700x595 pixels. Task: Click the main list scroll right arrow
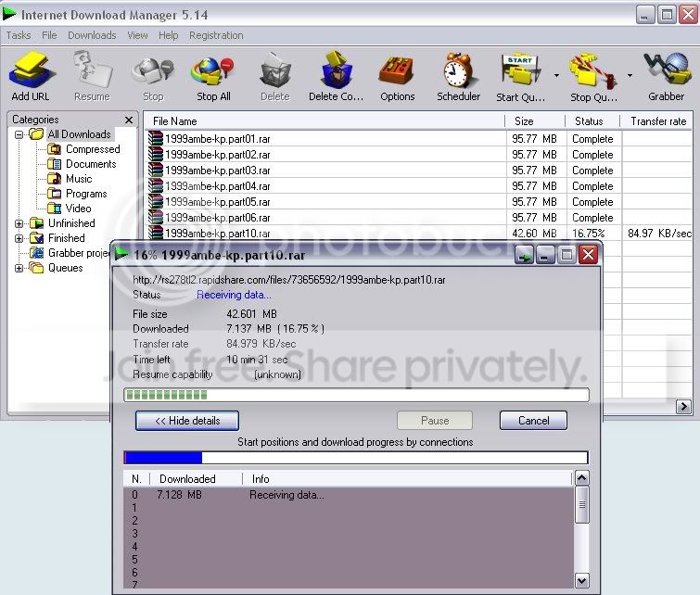683,406
